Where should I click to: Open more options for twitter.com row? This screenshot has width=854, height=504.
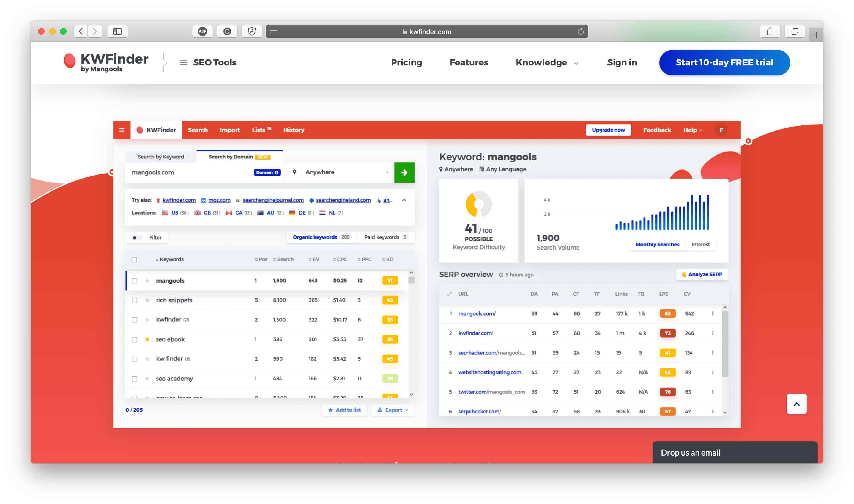pos(712,392)
